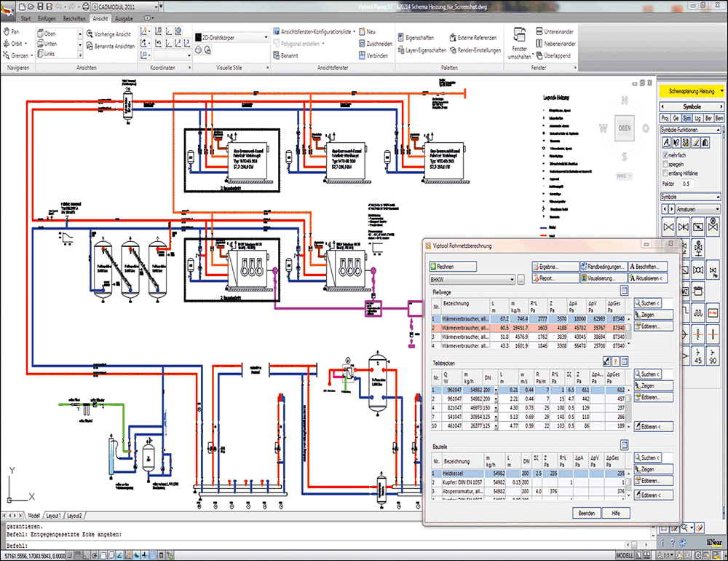Uncheck the mehrfach checkbox
The height and width of the screenshot is (561, 728).
coord(663,156)
